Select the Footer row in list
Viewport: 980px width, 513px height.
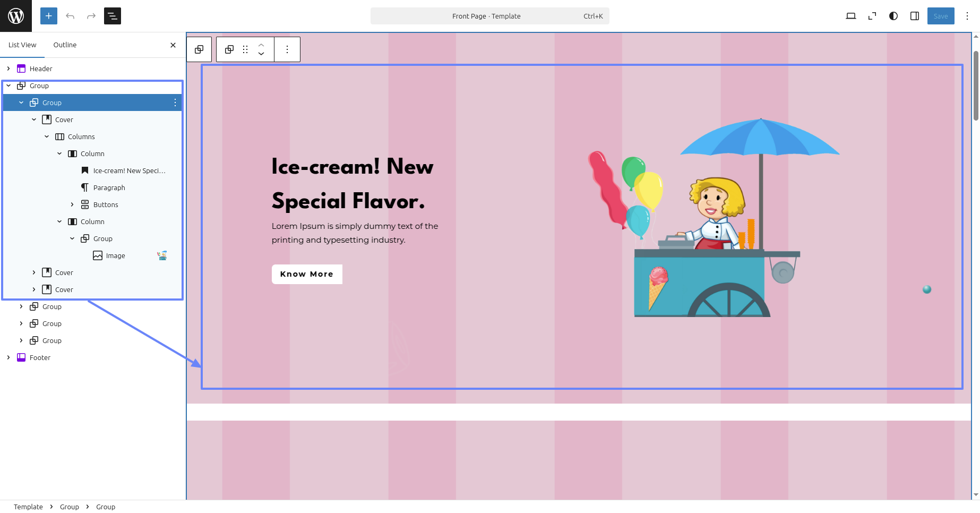coord(93,357)
